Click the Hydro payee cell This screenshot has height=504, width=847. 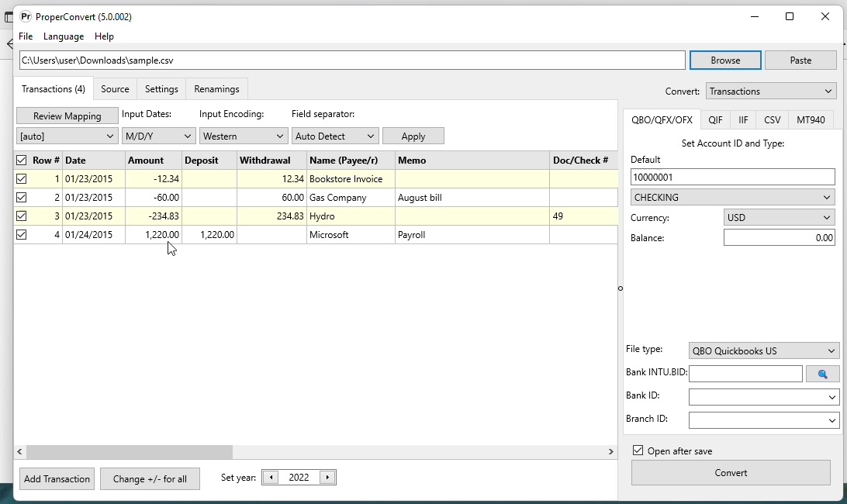(351, 216)
